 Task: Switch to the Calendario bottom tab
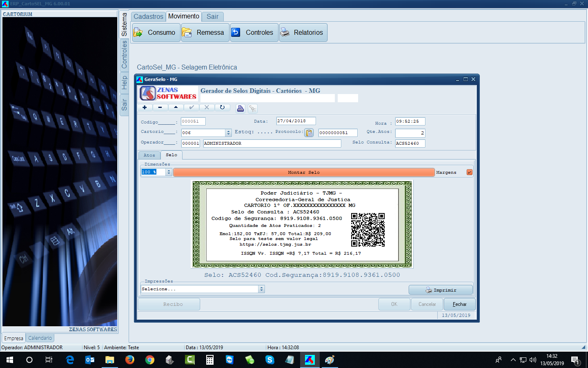[x=40, y=338]
